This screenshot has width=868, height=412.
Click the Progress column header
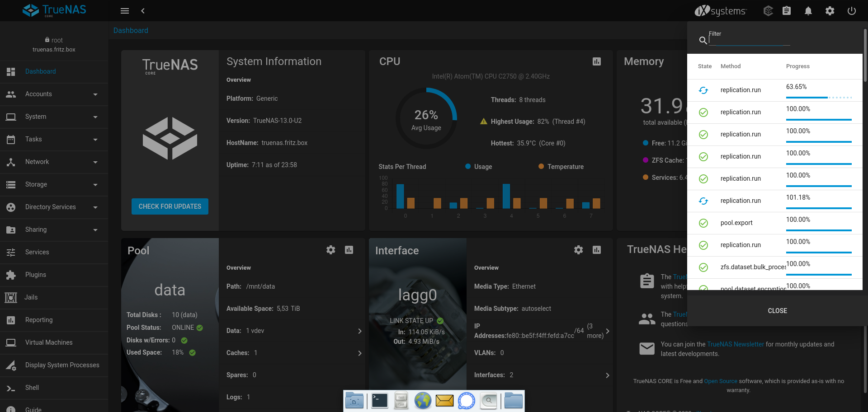point(797,66)
